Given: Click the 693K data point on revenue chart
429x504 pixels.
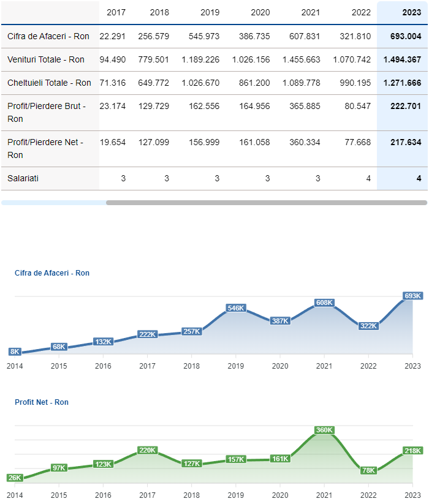Looking at the screenshot, I should coord(412,296).
